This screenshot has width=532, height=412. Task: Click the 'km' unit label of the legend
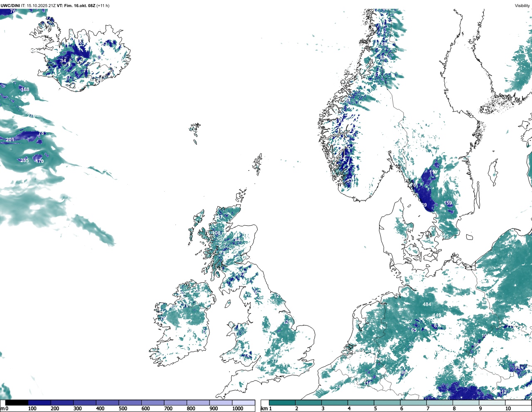pos(264,409)
